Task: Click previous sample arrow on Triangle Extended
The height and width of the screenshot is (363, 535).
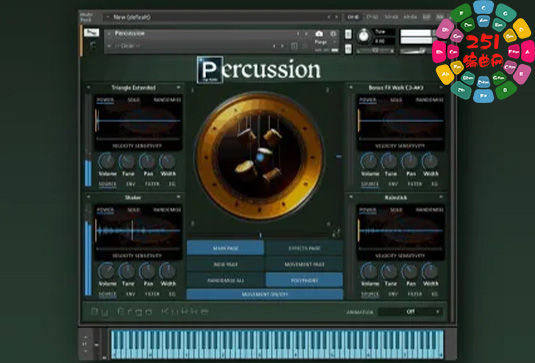Action: point(88,87)
